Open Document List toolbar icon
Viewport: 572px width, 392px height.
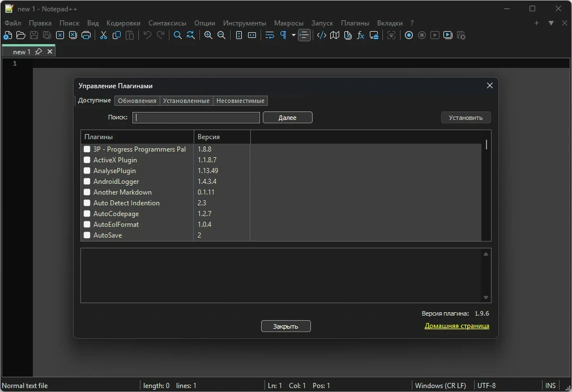[x=348, y=35]
